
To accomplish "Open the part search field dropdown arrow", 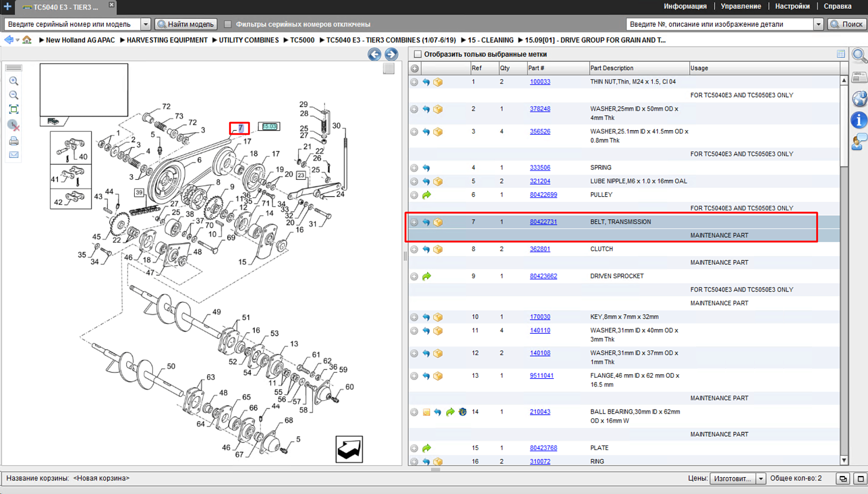I will [x=818, y=24].
